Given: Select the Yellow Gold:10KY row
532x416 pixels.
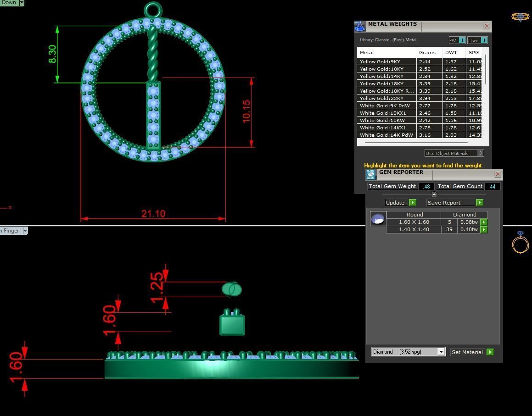Looking at the screenshot, I should pyautogui.click(x=420, y=69).
